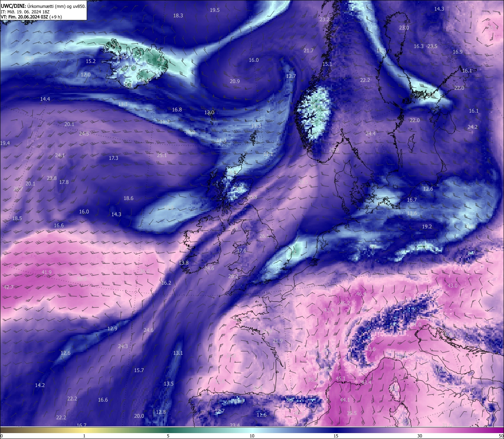Click the 24.4 value over Sweden
This screenshot has height=439, width=504.
(371, 134)
